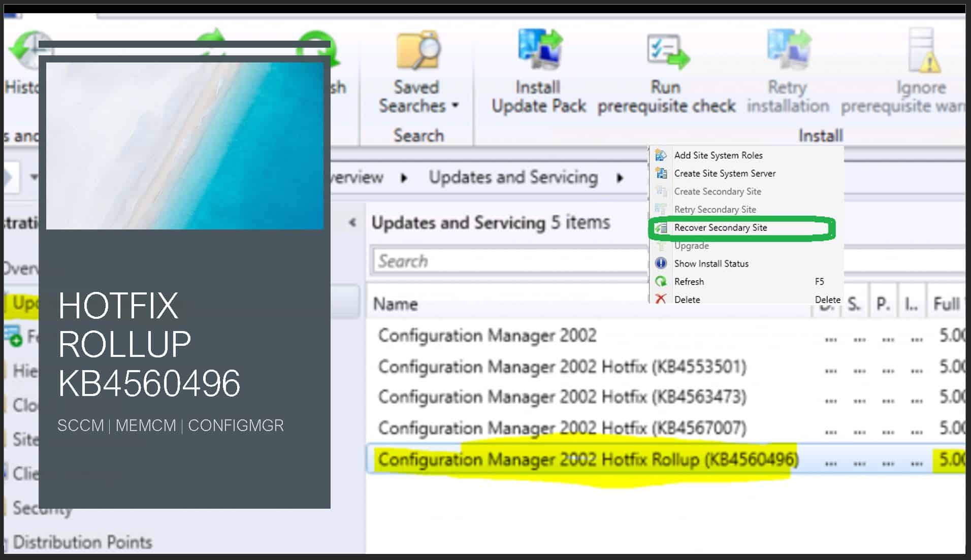
Task: Select Configuration Manager 2002 Hotfix (KB4553501) row
Action: pyautogui.click(x=562, y=367)
